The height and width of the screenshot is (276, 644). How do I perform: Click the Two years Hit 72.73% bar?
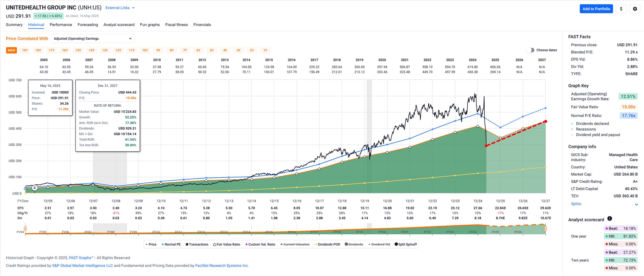pos(620,260)
